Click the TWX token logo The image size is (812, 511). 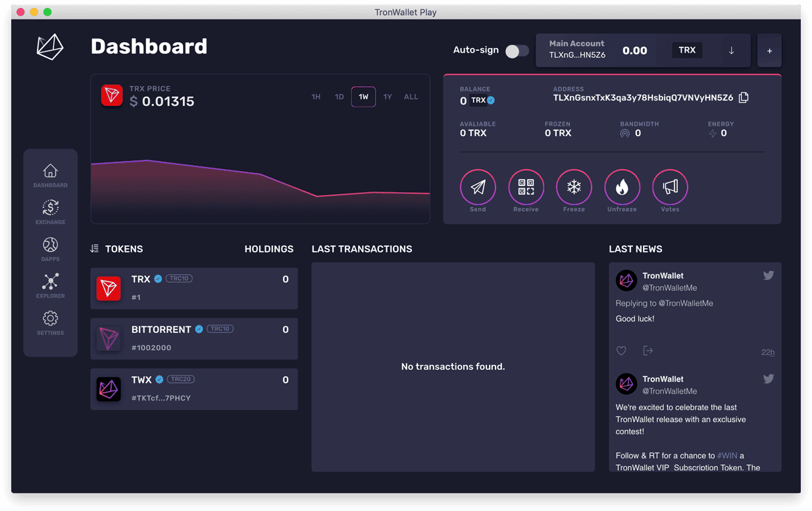(x=109, y=389)
